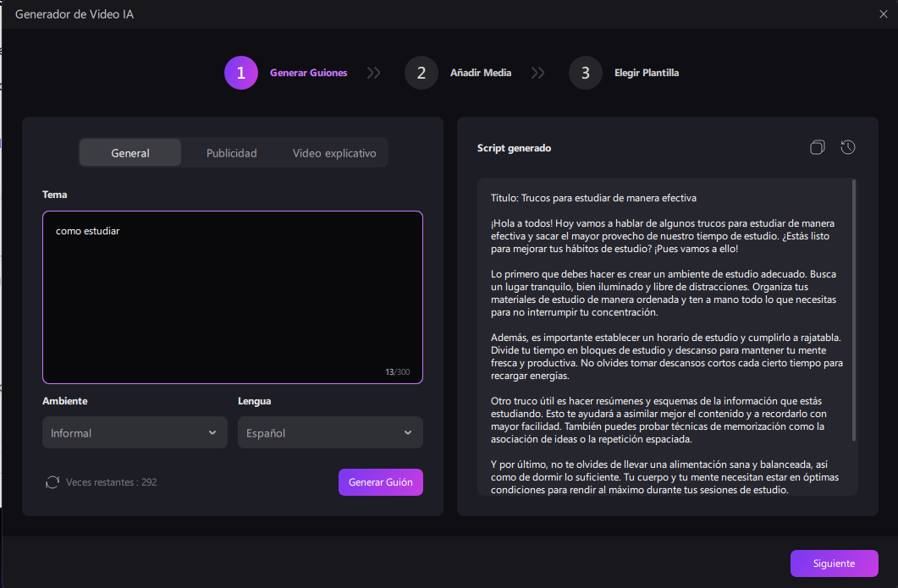Switch to the Publicidad tab

click(232, 153)
